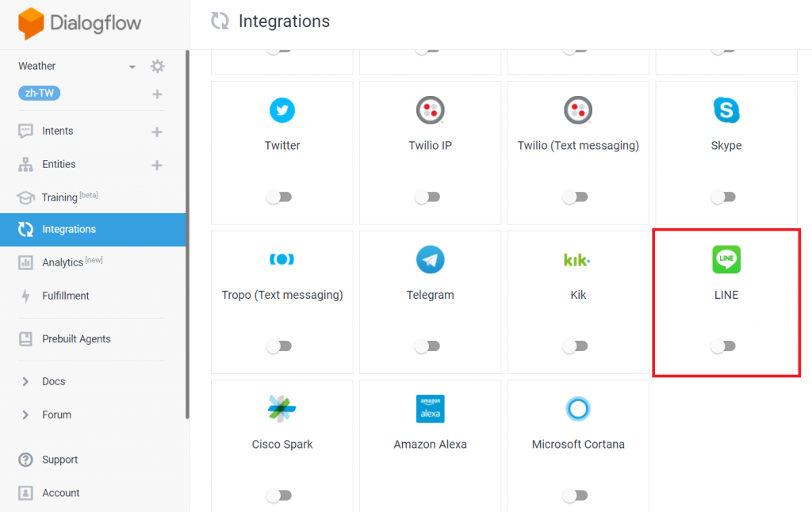Click the Twilio (Text messaging) icon
This screenshot has width=812, height=512.
(578, 110)
